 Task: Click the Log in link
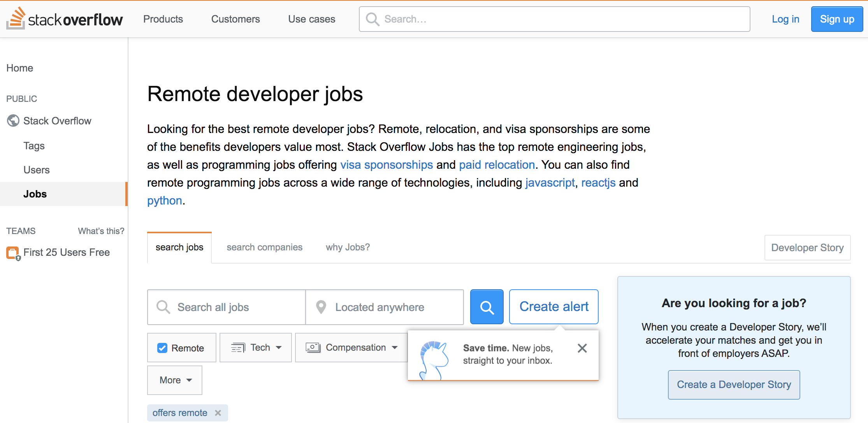tap(785, 19)
